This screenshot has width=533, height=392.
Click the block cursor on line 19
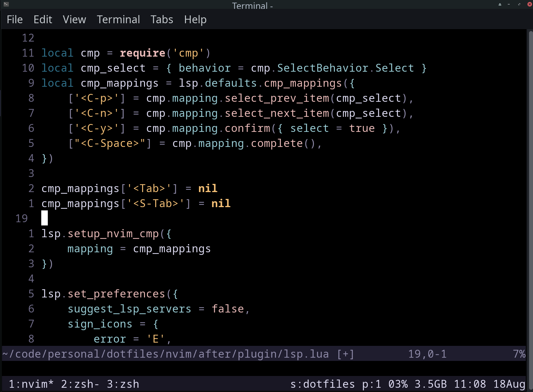(45, 218)
